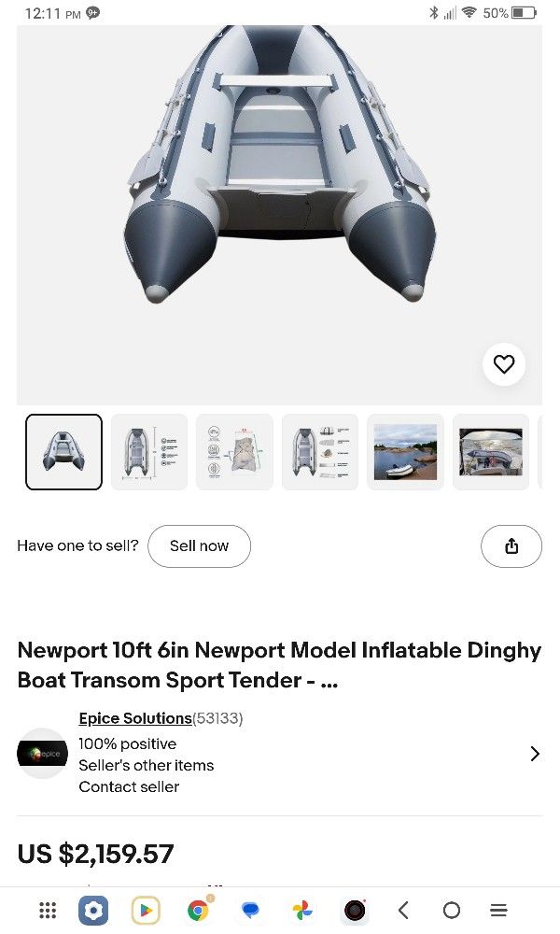
Task: Open the Settings app icon
Action: 93,911
